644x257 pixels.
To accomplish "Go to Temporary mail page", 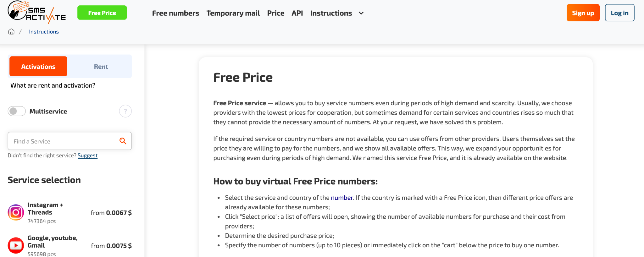I will pos(233,13).
